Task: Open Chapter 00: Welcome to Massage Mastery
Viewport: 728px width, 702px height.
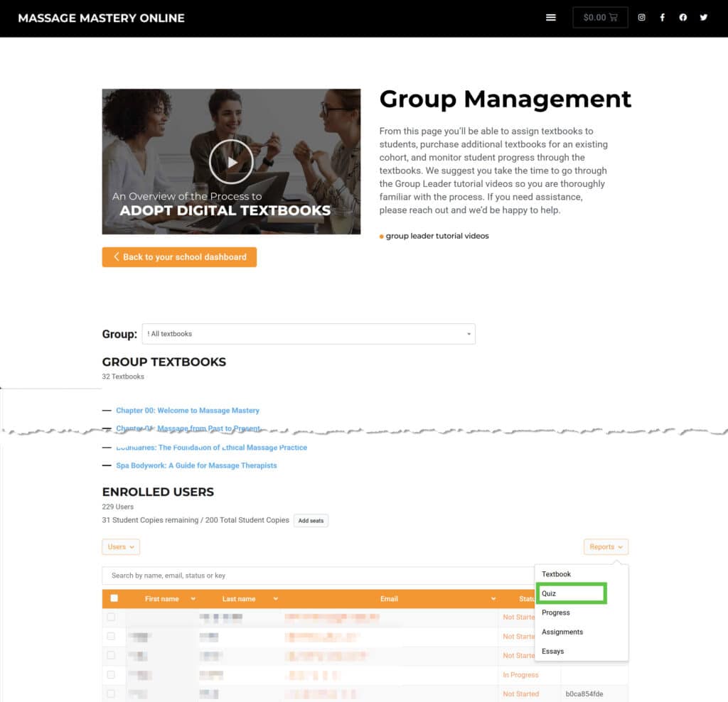Action: (188, 411)
